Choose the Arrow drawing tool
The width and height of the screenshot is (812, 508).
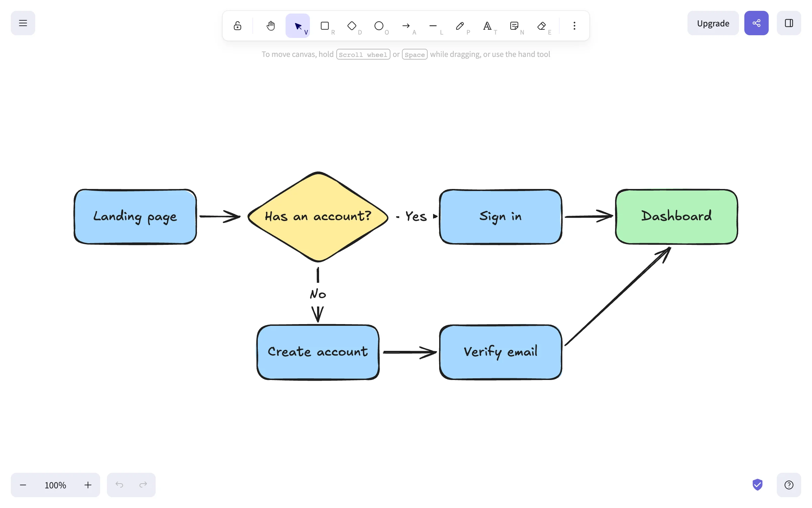pyautogui.click(x=406, y=26)
